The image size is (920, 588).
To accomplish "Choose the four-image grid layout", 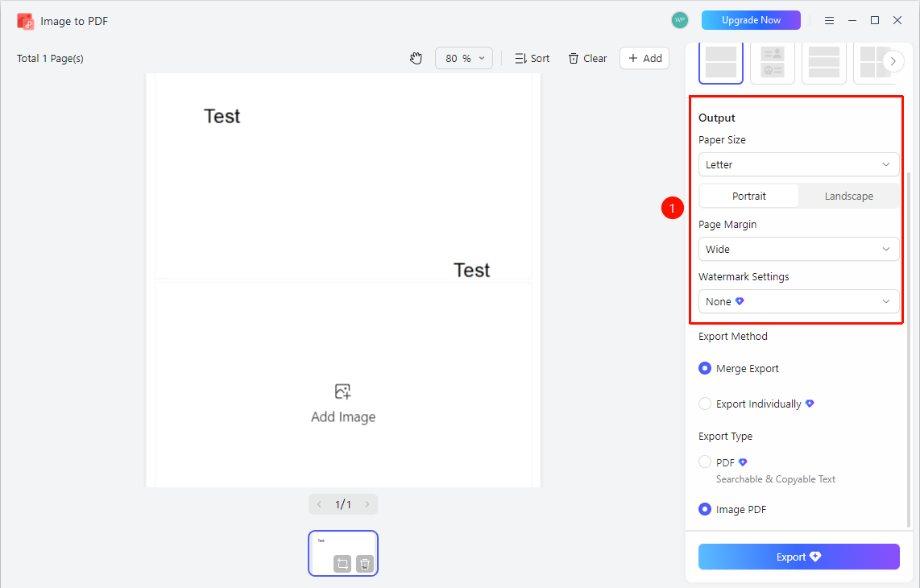I will (x=870, y=63).
